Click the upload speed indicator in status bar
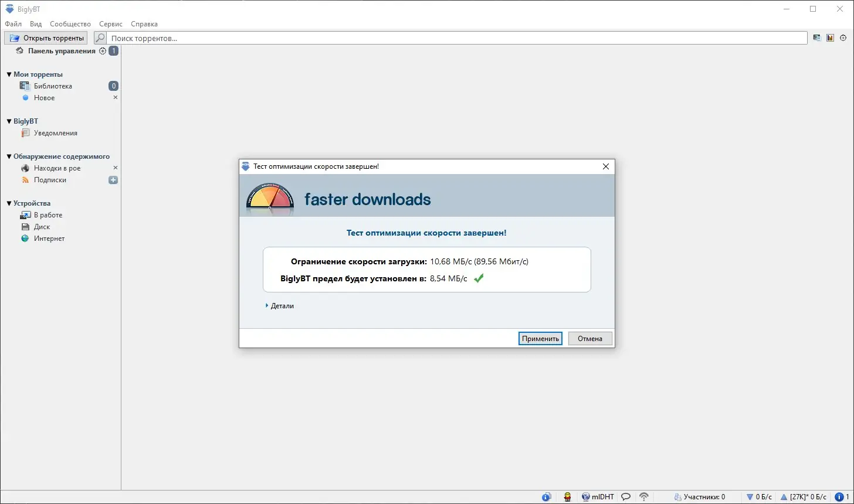 pyautogui.click(x=803, y=497)
